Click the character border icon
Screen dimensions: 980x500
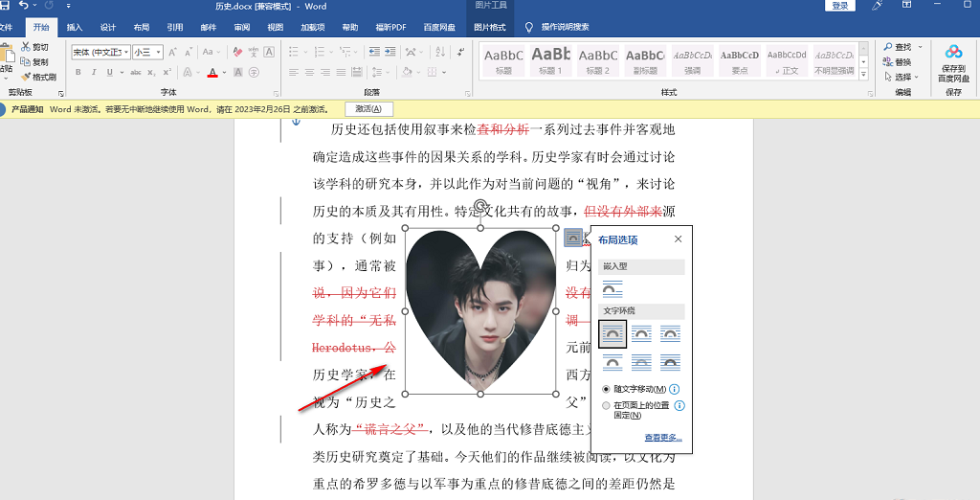tap(269, 52)
